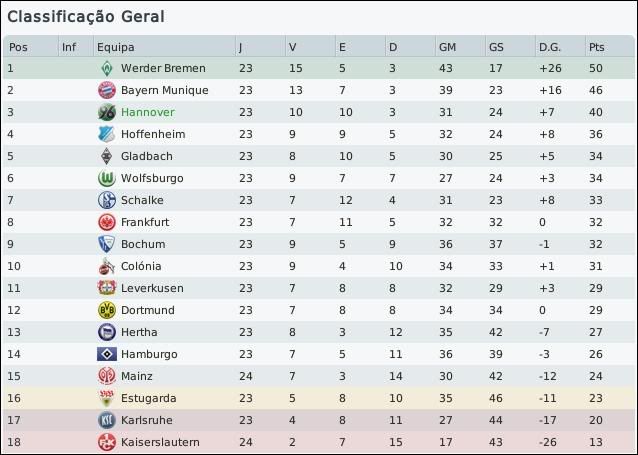Click the Bayern Munique club crest

(x=106, y=91)
